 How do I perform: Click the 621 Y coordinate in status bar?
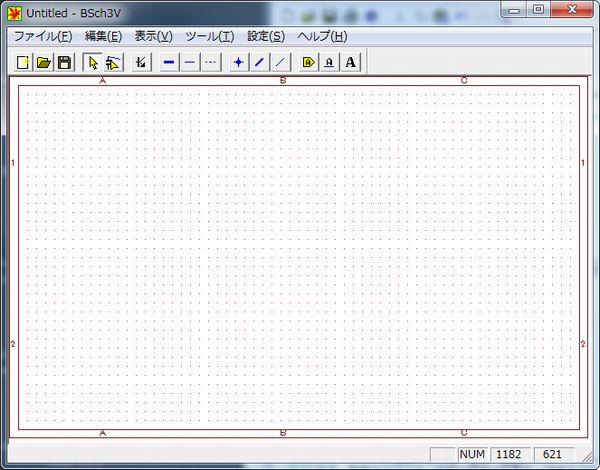553,454
